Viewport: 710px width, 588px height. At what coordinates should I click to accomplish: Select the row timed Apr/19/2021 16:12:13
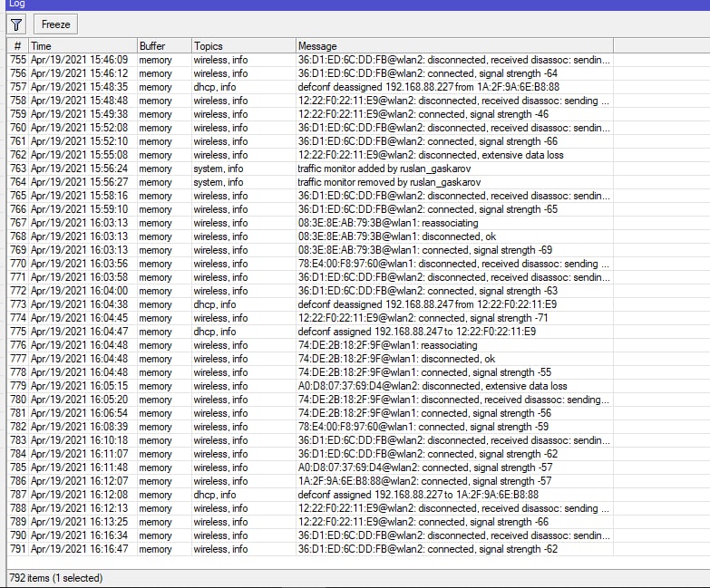coord(310,508)
